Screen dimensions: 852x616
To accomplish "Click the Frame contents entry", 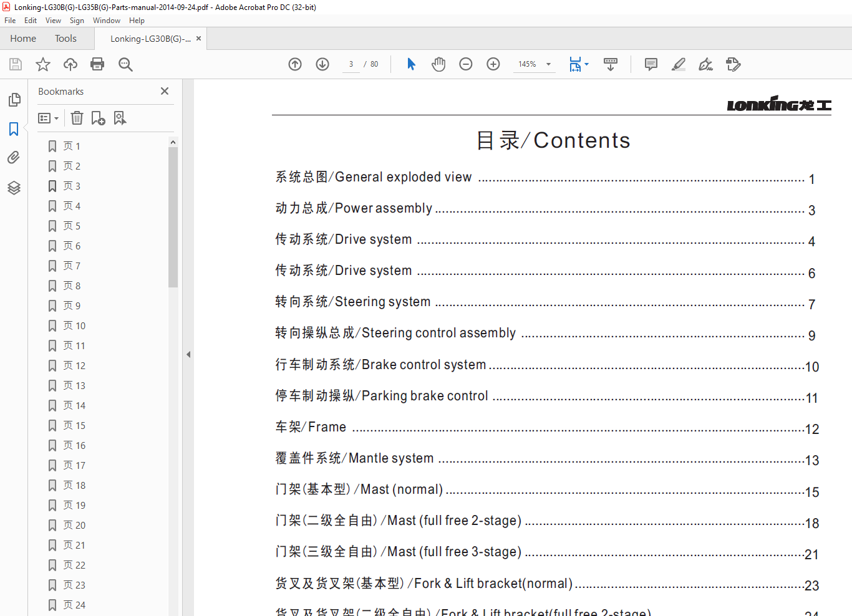I will point(547,428).
